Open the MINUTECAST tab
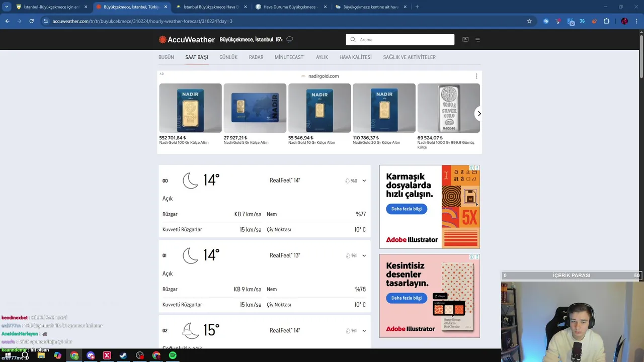The image size is (644, 362). pos(289,57)
